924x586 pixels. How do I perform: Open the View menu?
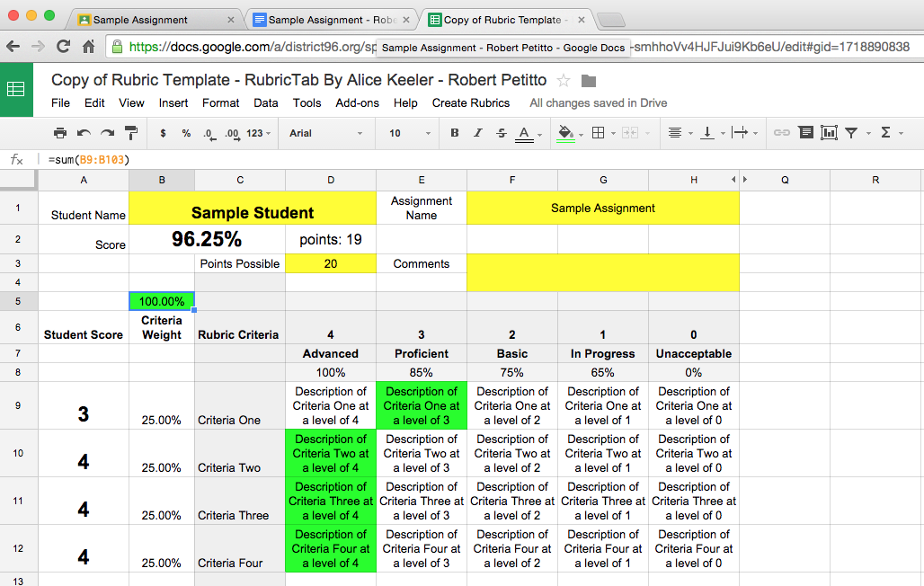coord(131,102)
